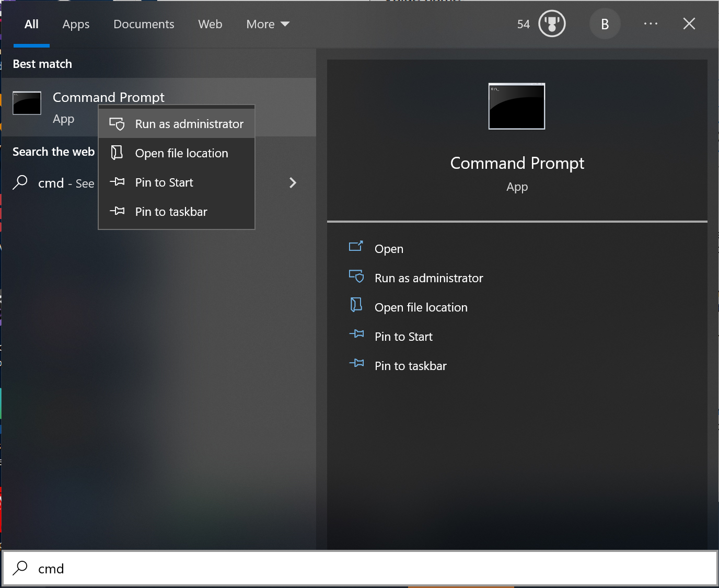Click the large Command Prompt preview thumbnail
Viewport: 719px width, 588px height.
pos(517,106)
